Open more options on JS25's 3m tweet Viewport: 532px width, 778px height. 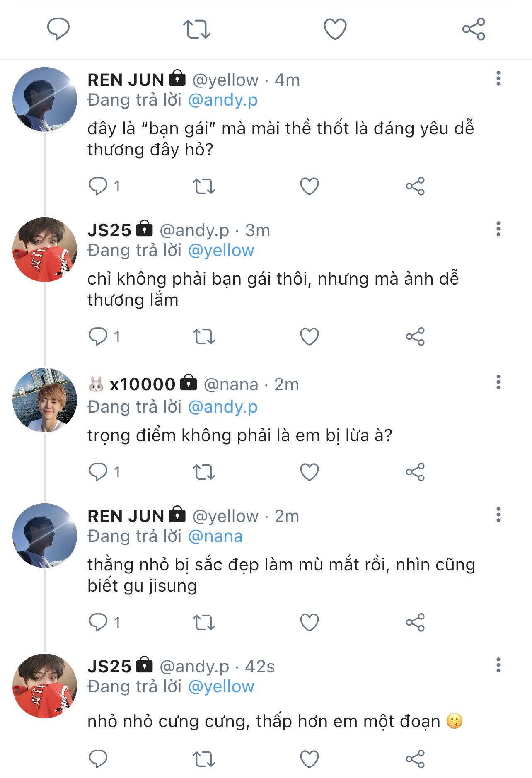click(498, 229)
